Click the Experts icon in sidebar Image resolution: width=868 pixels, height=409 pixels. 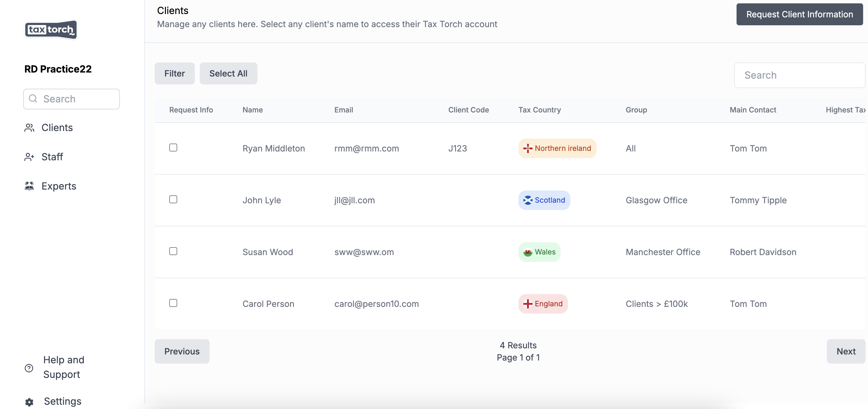click(x=29, y=186)
